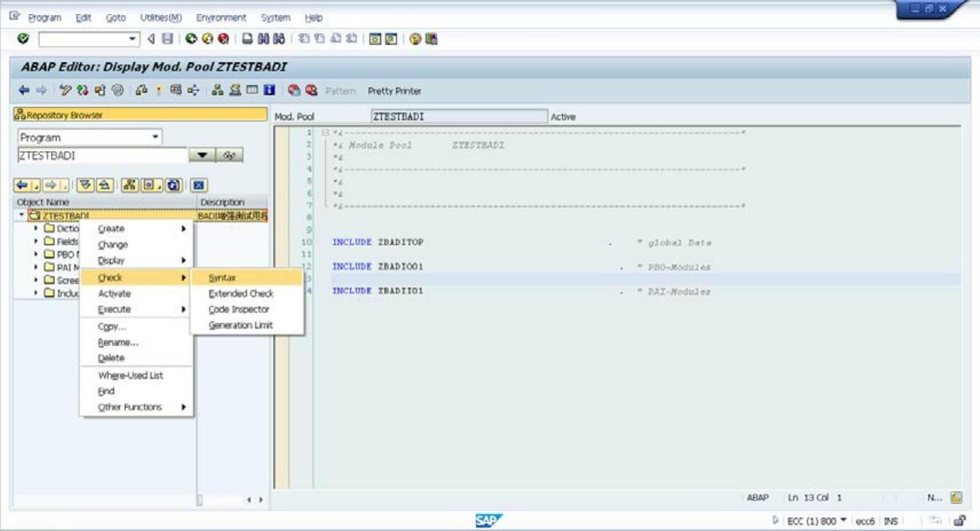Expand the PBO Modules folder node
980x531 pixels.
pos(36,254)
